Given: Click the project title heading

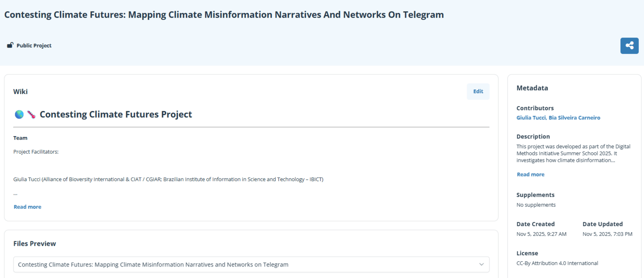Looking at the screenshot, I should click(224, 14).
